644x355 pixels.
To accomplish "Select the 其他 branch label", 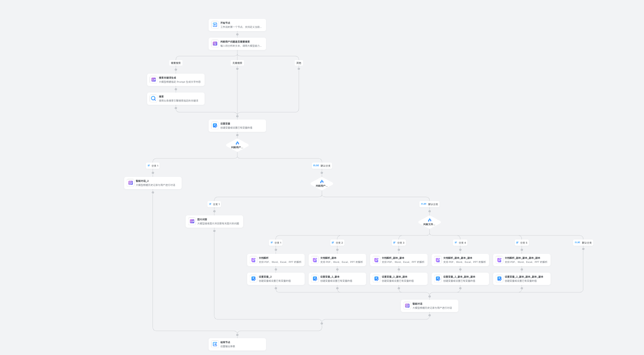I will click(299, 63).
